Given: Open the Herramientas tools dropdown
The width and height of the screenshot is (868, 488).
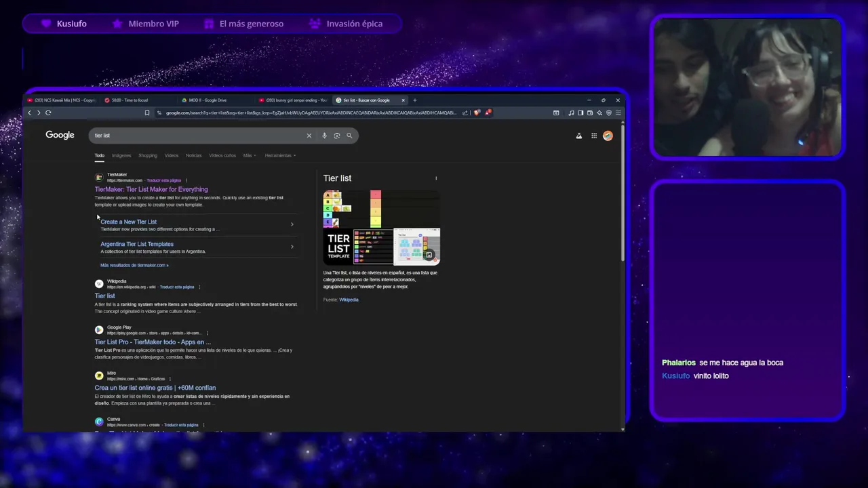Looking at the screenshot, I should (280, 155).
